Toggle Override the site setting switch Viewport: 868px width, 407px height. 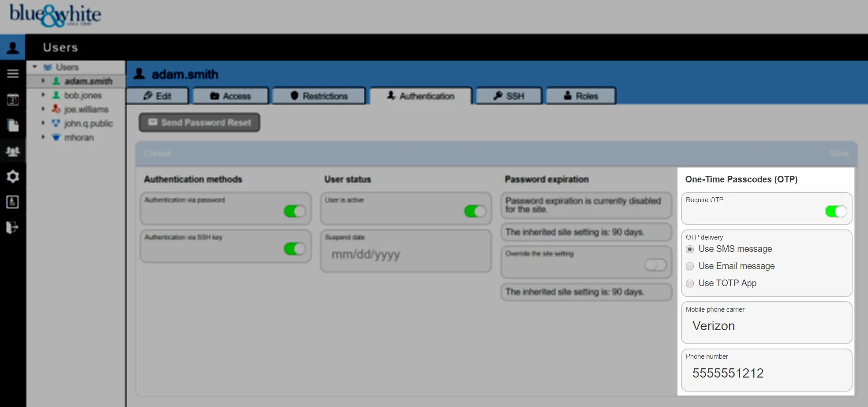click(x=655, y=265)
